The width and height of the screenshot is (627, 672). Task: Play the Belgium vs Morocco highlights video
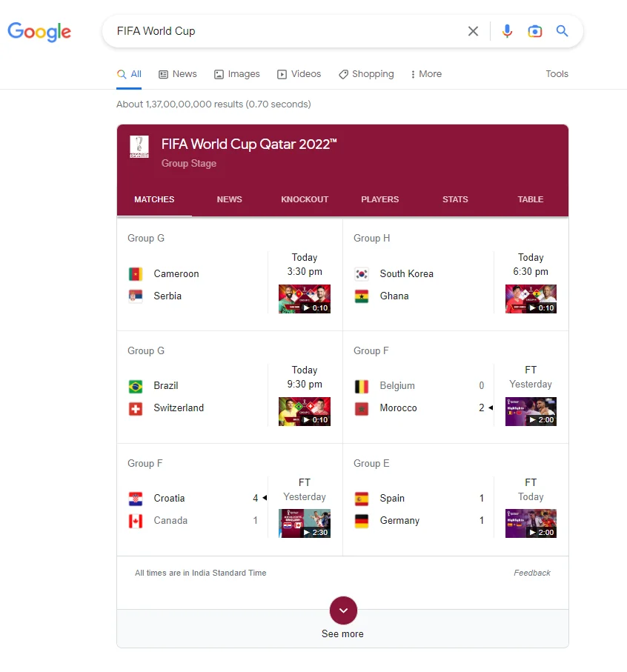click(531, 411)
